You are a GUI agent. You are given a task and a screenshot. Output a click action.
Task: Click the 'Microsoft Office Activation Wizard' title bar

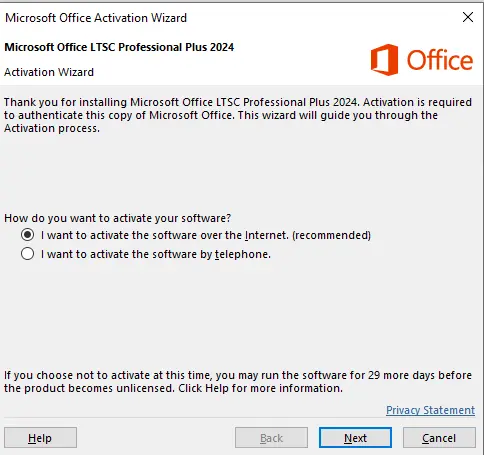pyautogui.click(x=96, y=18)
